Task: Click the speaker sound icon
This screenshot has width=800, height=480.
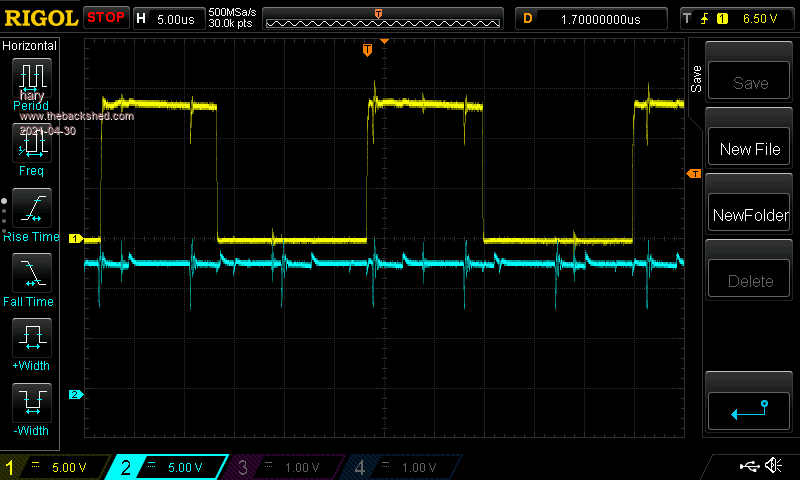Action: click(x=772, y=466)
